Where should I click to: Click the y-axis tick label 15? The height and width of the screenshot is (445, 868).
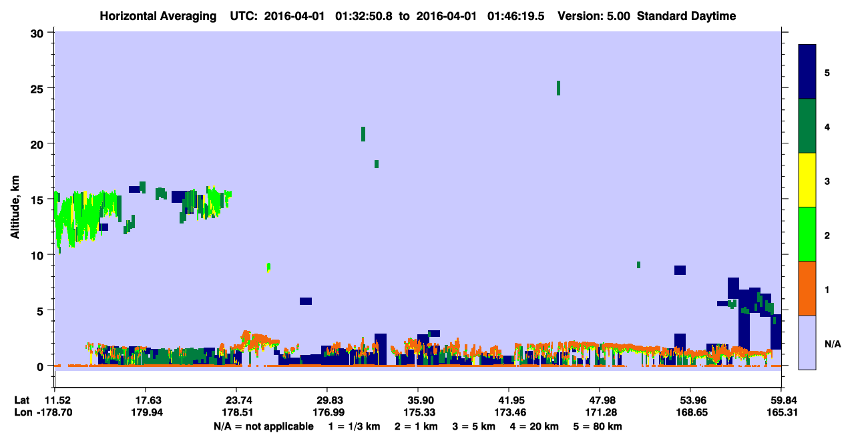pyautogui.click(x=39, y=199)
